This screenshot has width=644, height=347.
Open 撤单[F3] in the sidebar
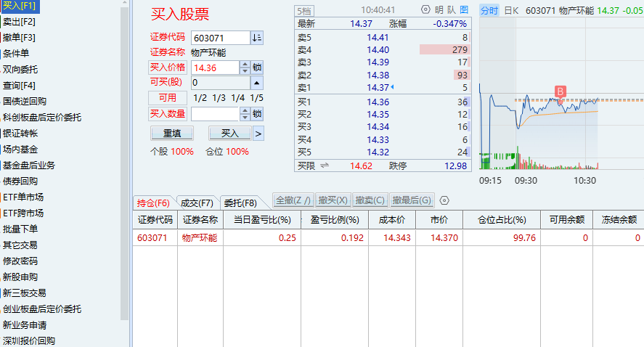(19, 37)
